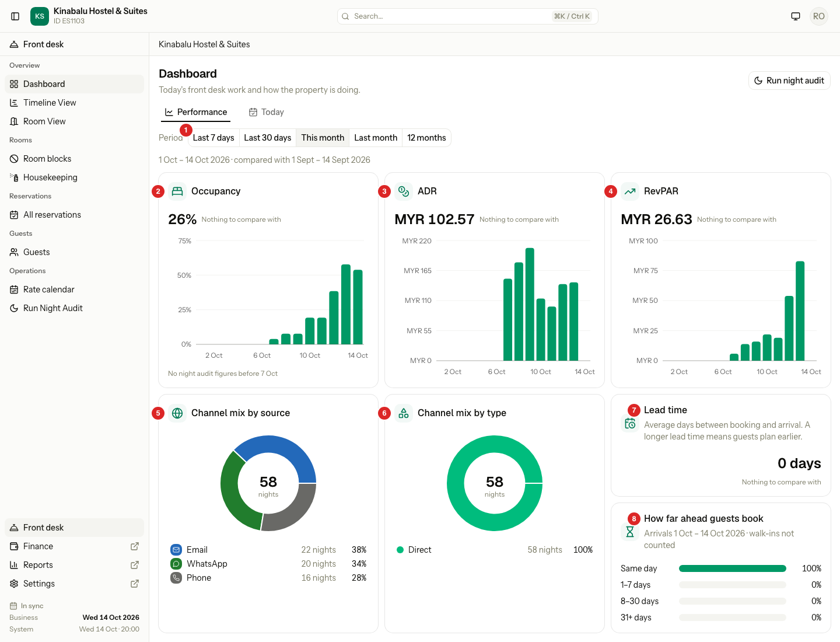
Task: Open Run Night Audit sidebar link
Action: [x=74, y=308]
